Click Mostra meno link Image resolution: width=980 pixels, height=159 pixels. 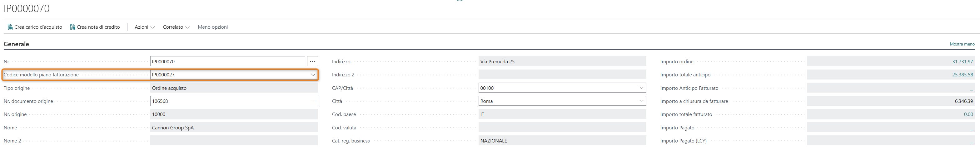[962, 44]
